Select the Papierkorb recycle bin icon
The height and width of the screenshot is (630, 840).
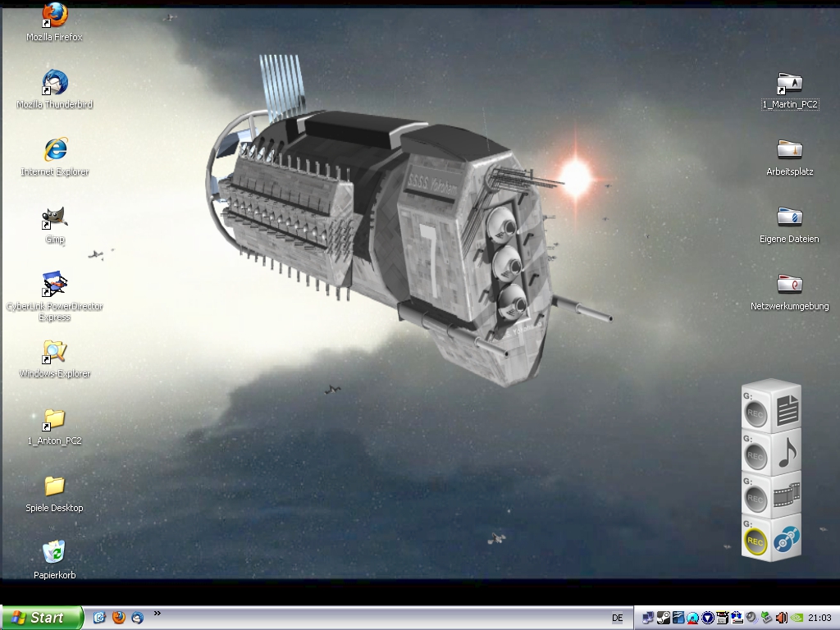[x=54, y=553]
